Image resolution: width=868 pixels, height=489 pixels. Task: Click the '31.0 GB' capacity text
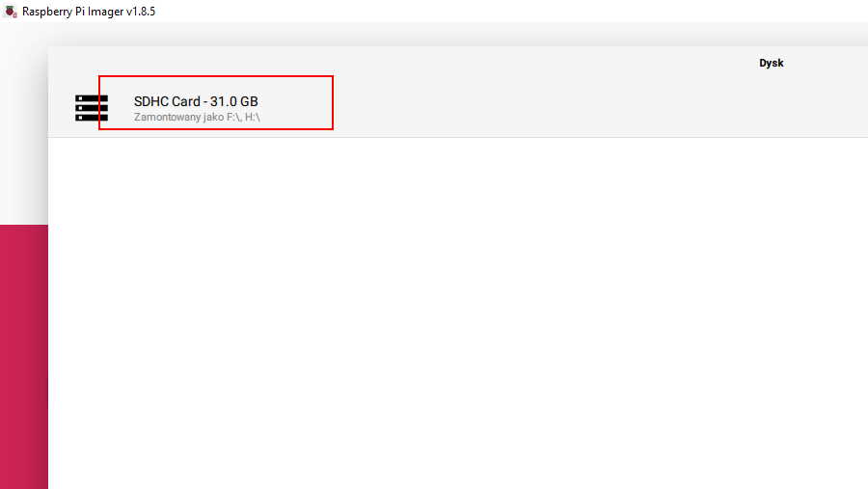[233, 101]
